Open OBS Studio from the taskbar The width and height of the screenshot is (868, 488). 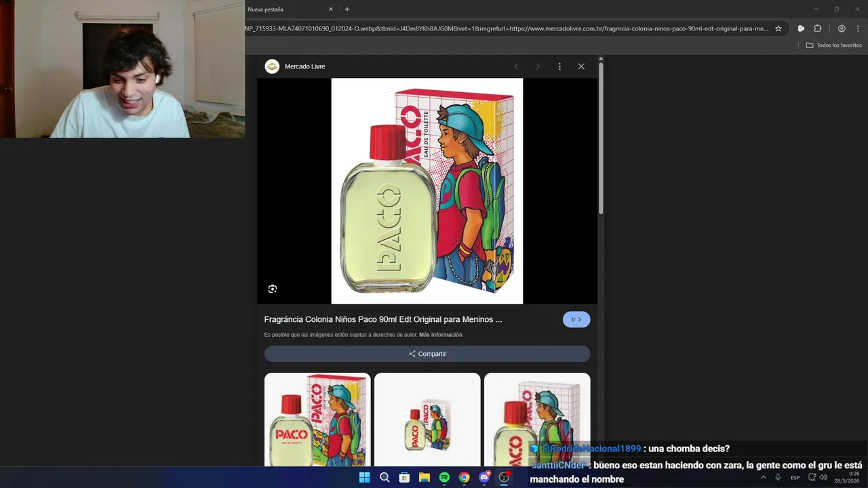(x=504, y=477)
